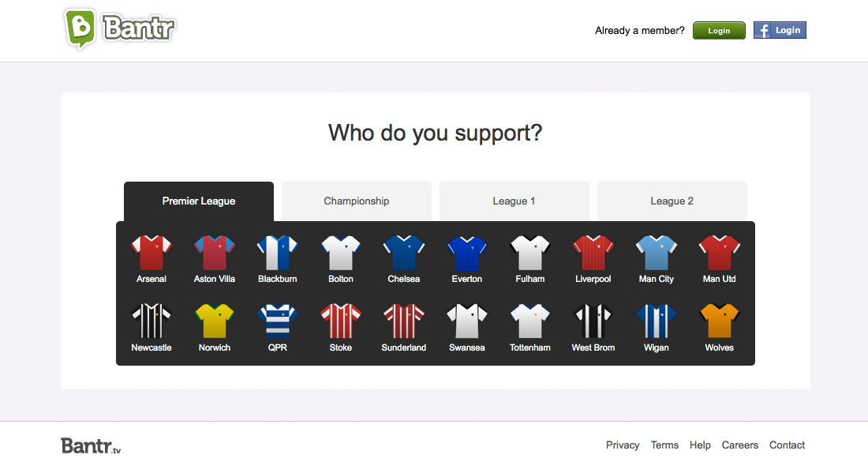Image resolution: width=868 pixels, height=462 pixels.
Task: Select the Arsenal team shirt
Action: 152,253
